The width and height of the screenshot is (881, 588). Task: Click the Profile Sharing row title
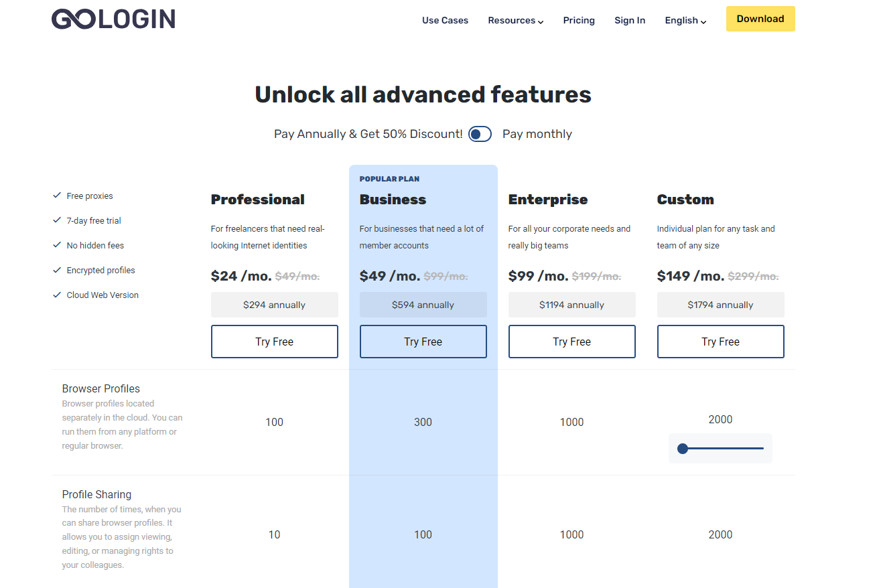[x=96, y=494]
